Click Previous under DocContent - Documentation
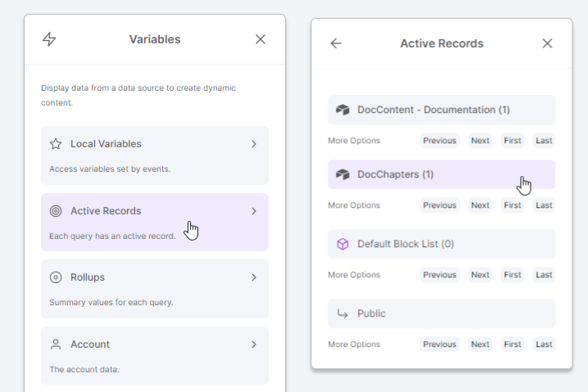588x392 pixels. [x=440, y=141]
